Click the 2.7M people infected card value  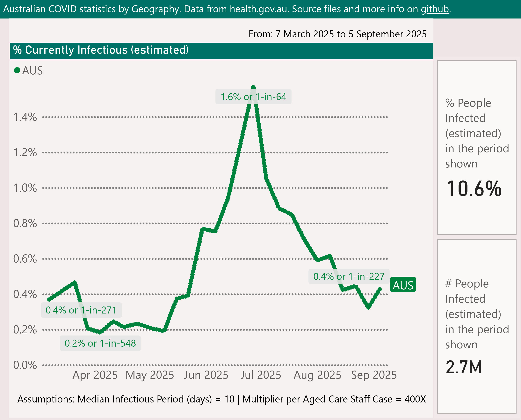click(x=464, y=367)
